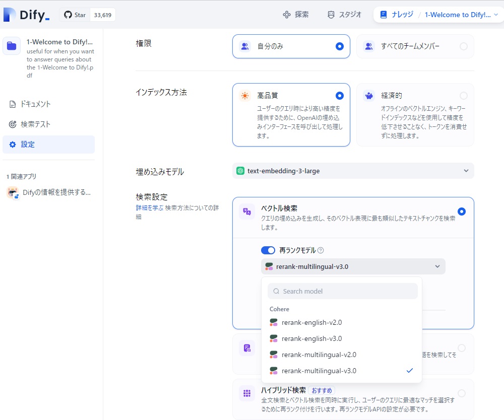The image size is (504, 420).
Task: Click the 1 関連アプリ heading
Action: pos(21,177)
